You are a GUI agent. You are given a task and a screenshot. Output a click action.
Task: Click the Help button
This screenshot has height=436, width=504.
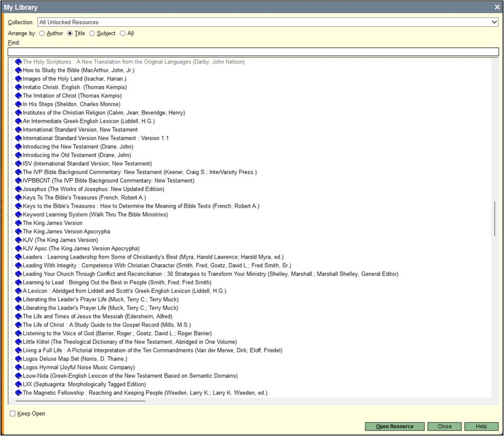point(481,426)
